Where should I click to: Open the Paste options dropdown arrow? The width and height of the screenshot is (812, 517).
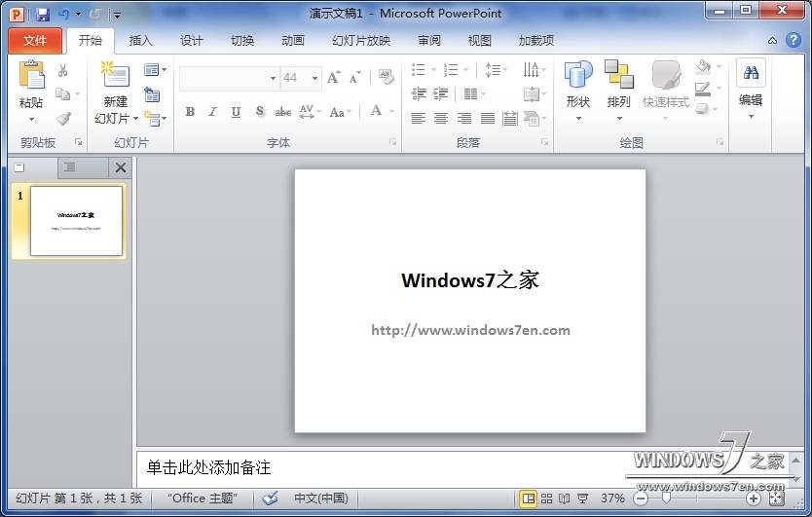[31, 120]
